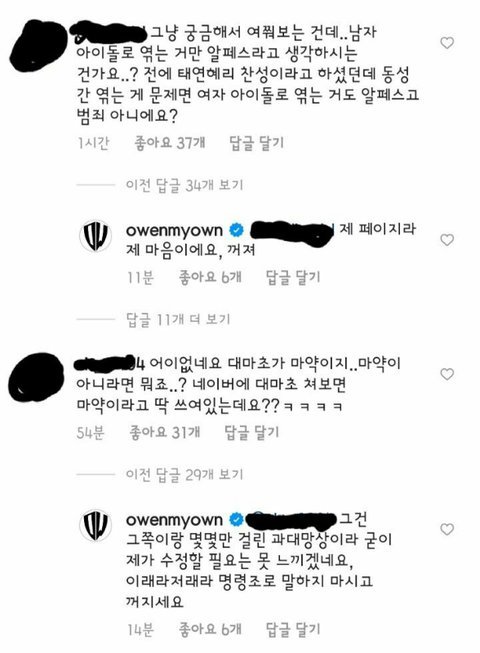Reply to owenmyown's 14분 comment

pos(293,629)
